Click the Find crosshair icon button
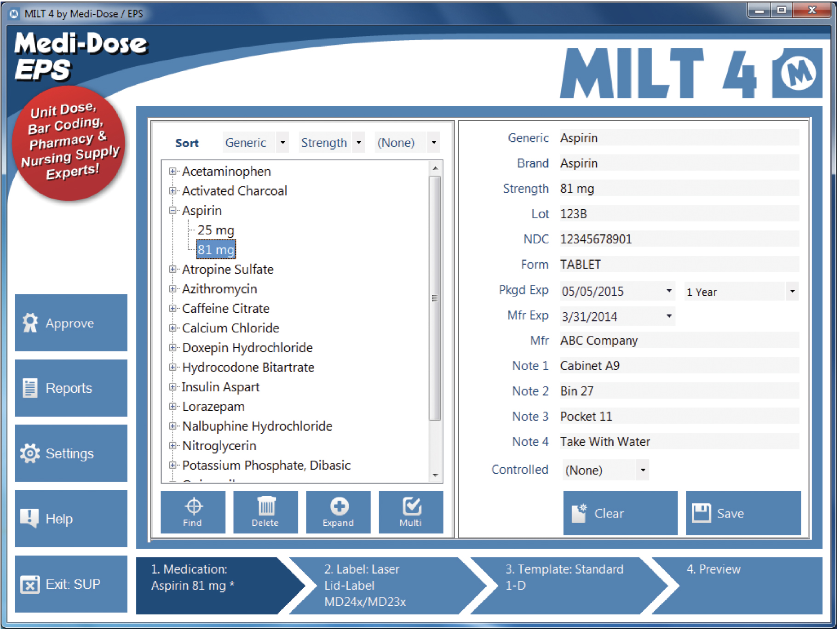This screenshot has height=631, width=840. pos(193,512)
